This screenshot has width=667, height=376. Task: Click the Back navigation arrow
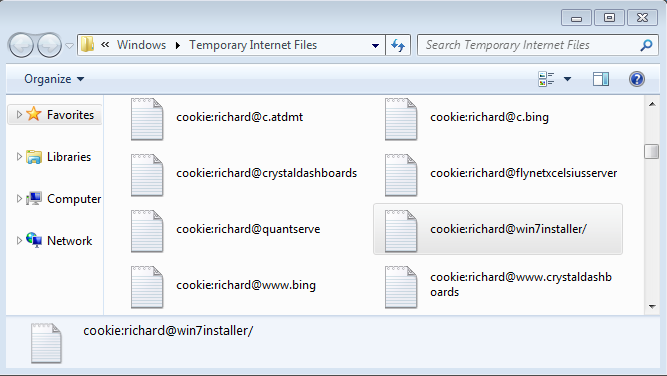coord(21,45)
